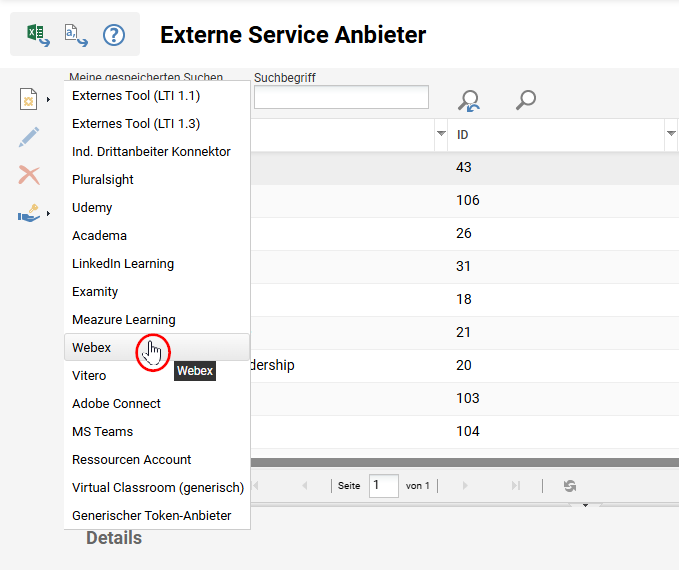
Task: Collapse the panel with small down arrow
Action: click(x=585, y=505)
